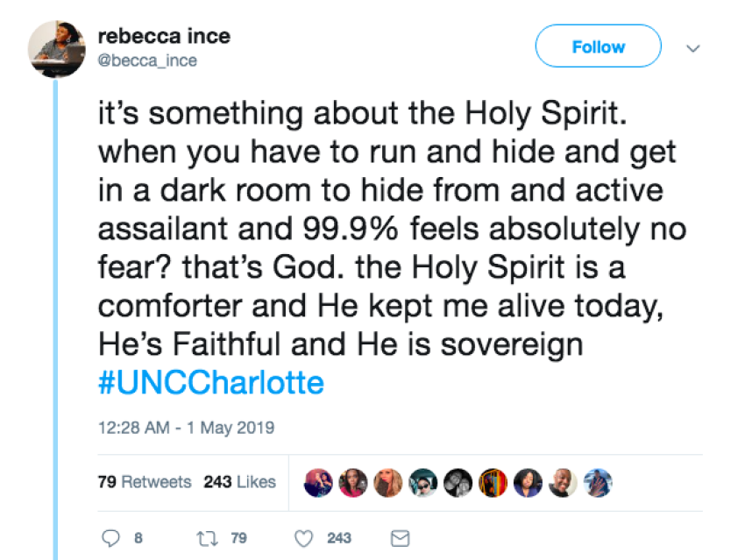Viewport: 745px width, 560px height.
Task: Follow rebecca ince
Action: tap(598, 46)
